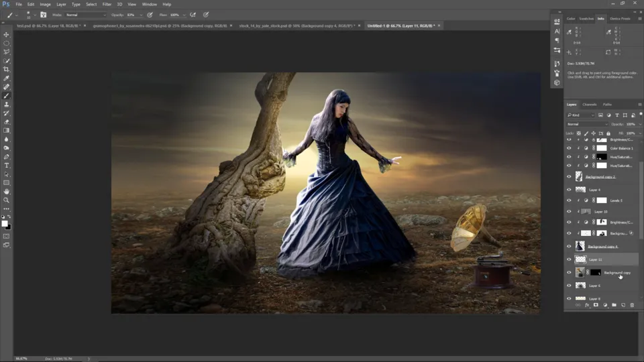The image size is (644, 362).
Task: Toggle airbrush mode in options bar
Action: [193, 15]
